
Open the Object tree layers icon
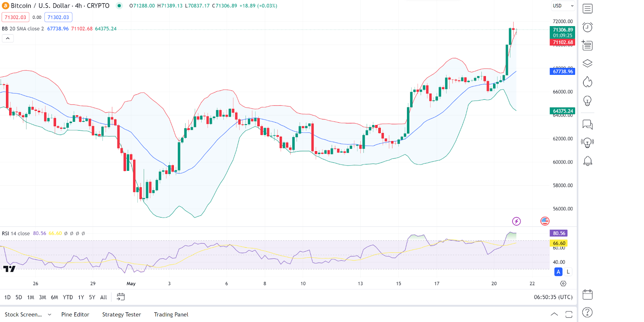[x=587, y=64]
